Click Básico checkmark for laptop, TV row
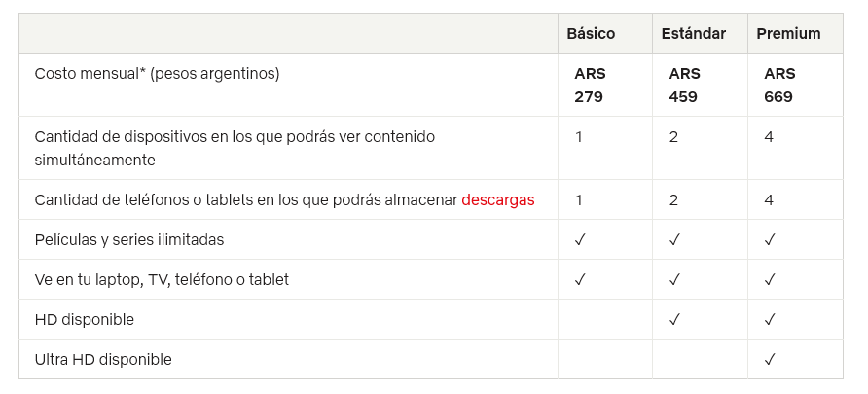Viewport: 868px width, 394px height. click(x=580, y=279)
